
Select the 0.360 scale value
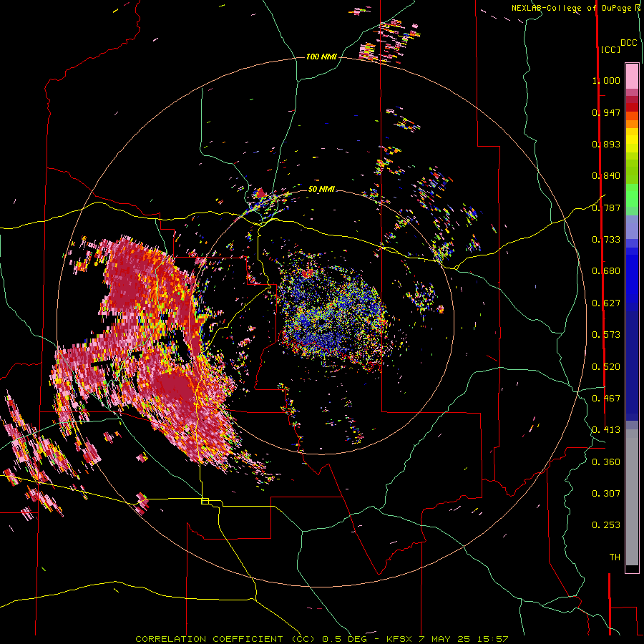(x=606, y=462)
